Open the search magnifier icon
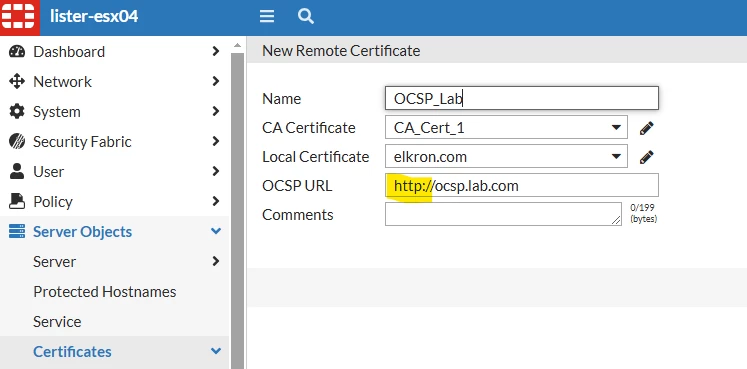This screenshot has width=747, height=369. pos(306,17)
